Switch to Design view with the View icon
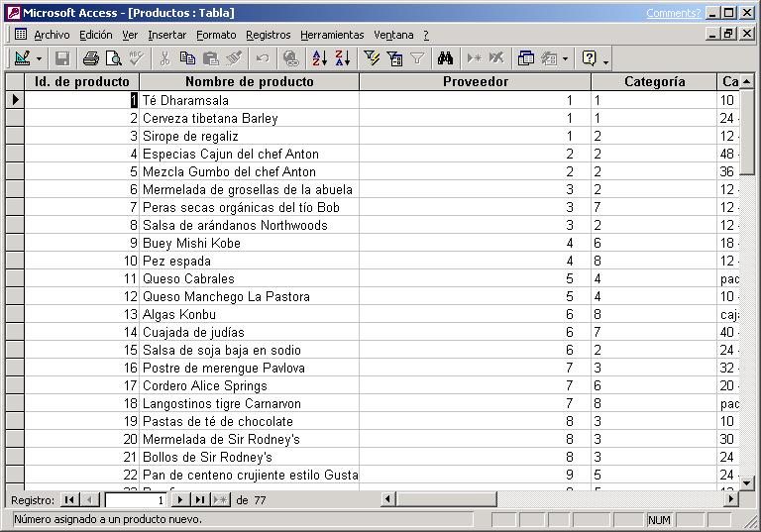Image resolution: width=761 pixels, height=532 pixels. click(x=23, y=58)
